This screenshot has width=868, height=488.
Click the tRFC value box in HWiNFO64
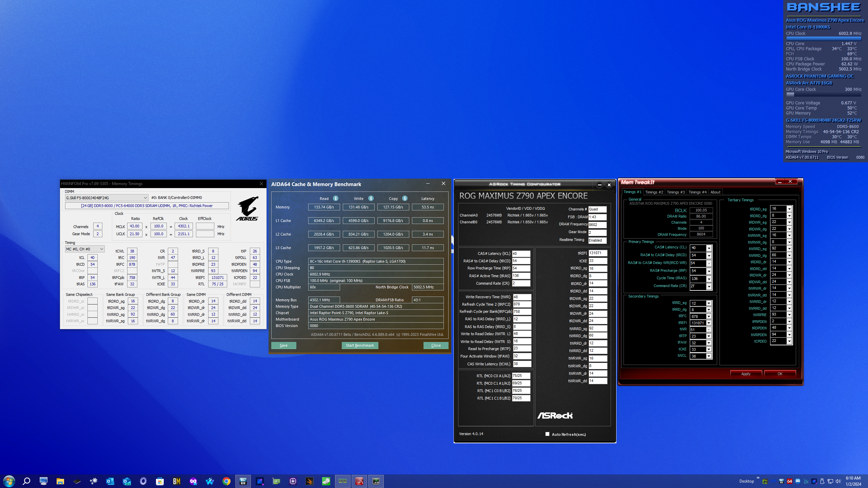point(132,264)
